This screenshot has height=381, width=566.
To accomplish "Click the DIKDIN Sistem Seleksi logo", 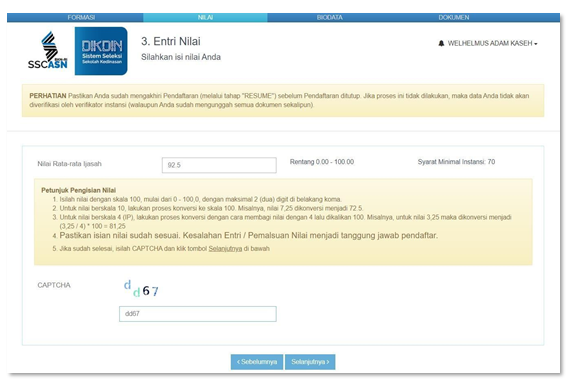I will [x=101, y=51].
